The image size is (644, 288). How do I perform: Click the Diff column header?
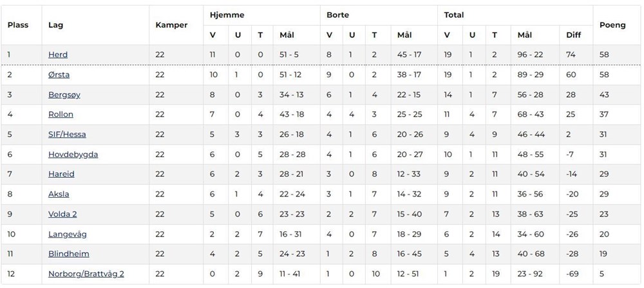point(573,35)
